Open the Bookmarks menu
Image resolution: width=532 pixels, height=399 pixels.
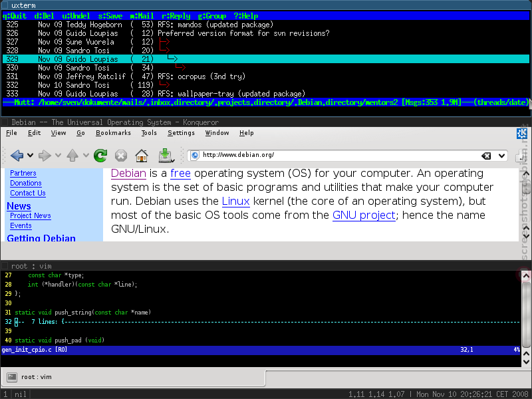point(113,133)
